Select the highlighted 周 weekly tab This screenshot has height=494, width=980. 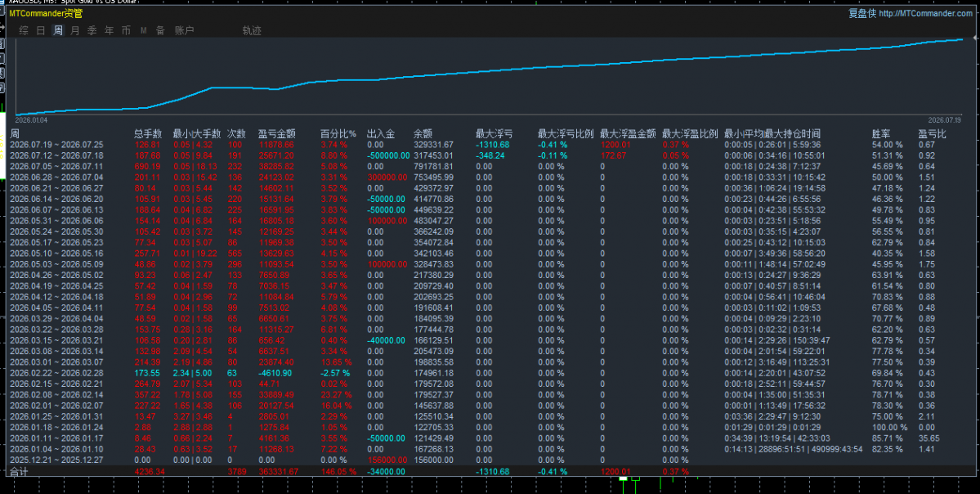[x=58, y=30]
